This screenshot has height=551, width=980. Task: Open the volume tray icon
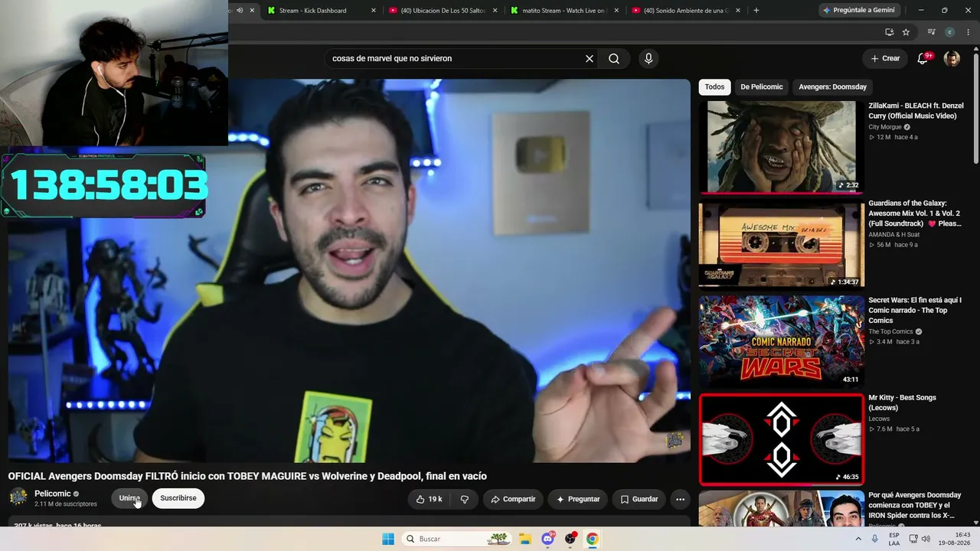(924, 539)
